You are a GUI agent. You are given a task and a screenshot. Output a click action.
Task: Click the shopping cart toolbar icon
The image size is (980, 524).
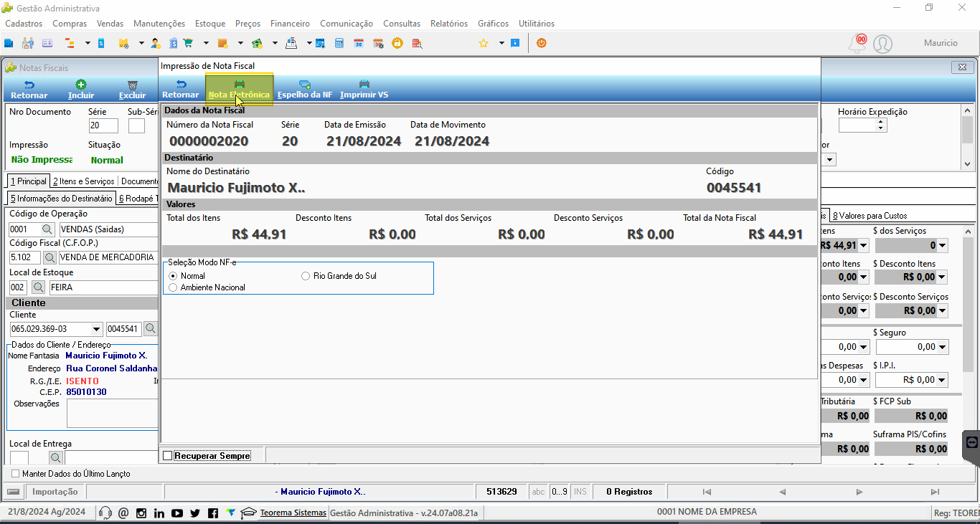pyautogui.click(x=189, y=43)
